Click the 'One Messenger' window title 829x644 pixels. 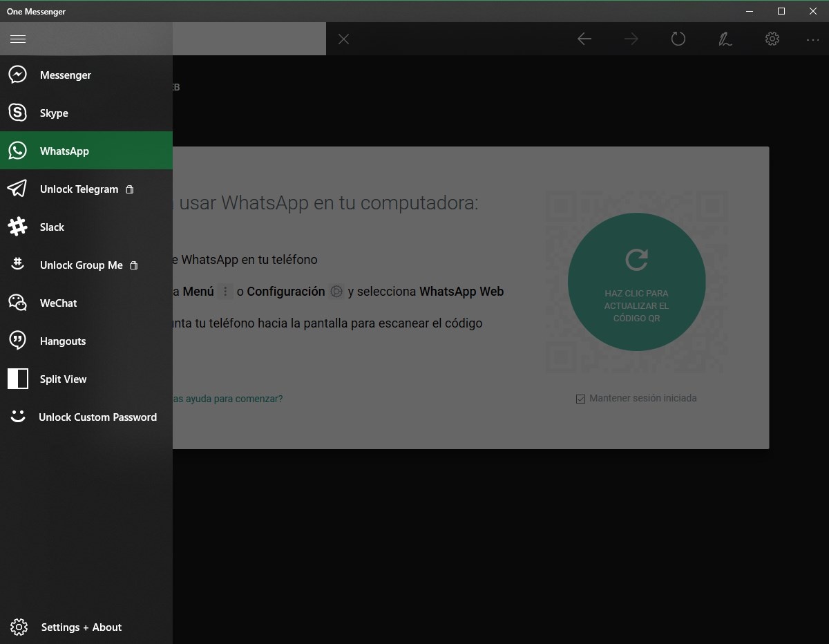coord(36,12)
